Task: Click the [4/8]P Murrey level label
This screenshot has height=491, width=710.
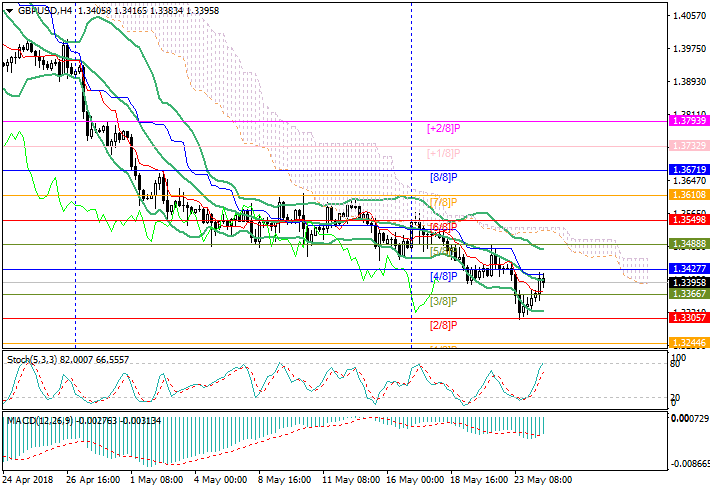Action: (x=443, y=276)
